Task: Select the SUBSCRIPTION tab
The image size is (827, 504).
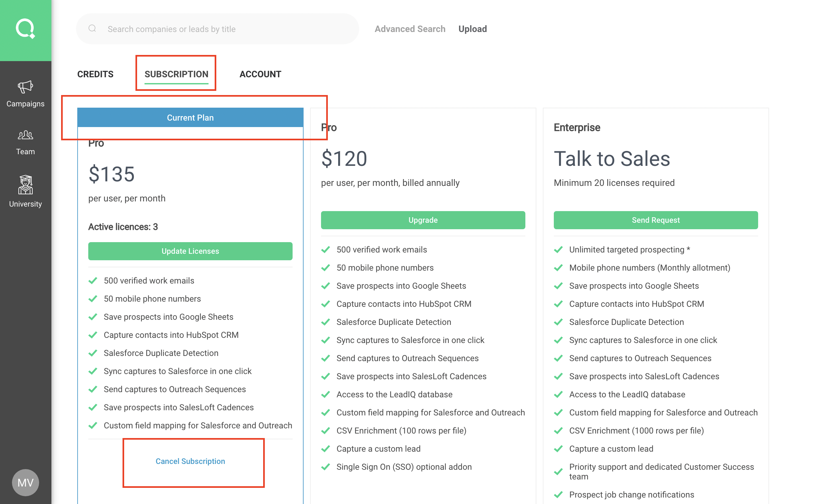Action: (176, 74)
